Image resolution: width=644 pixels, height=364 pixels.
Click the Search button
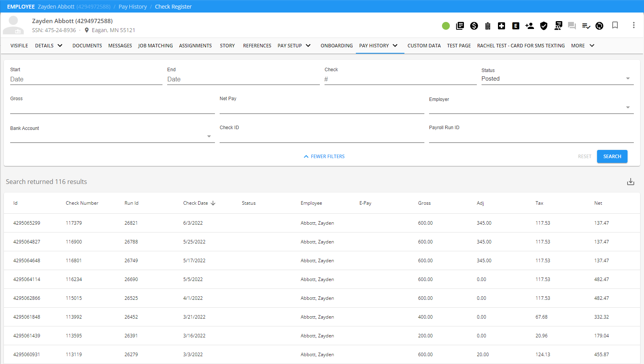[612, 157]
